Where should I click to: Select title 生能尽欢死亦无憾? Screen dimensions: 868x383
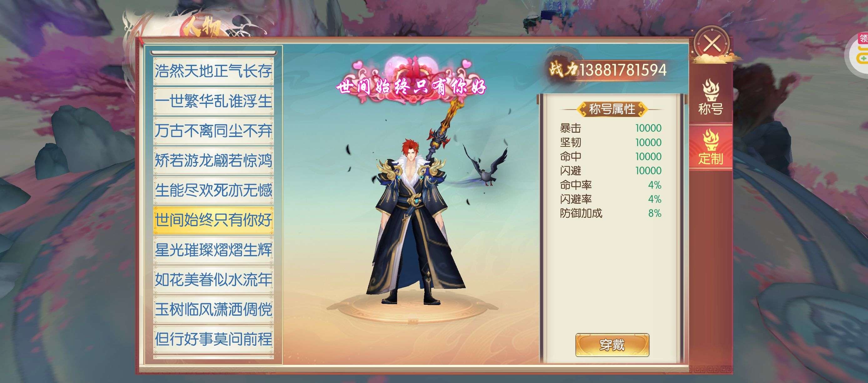click(213, 190)
